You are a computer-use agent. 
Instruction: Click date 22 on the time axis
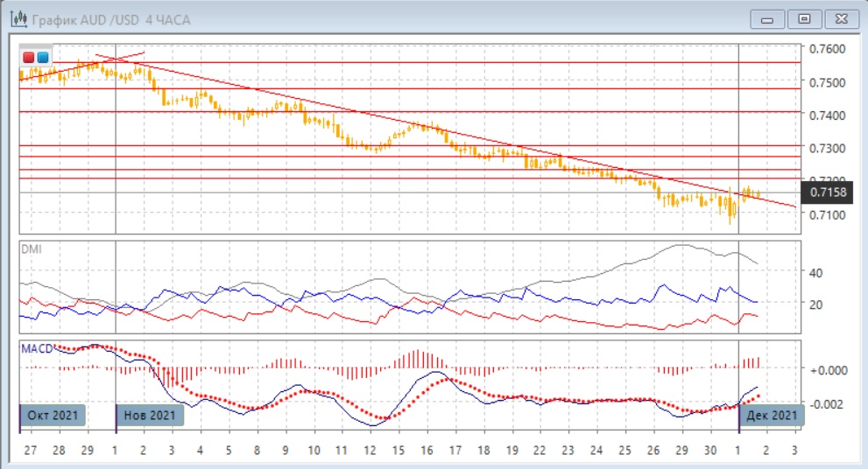pyautogui.click(x=540, y=450)
